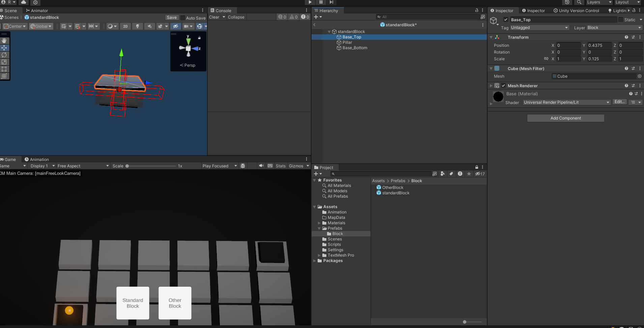The width and height of the screenshot is (644, 328).
Task: Open the Tag dropdown showing Untagged
Action: click(539, 28)
